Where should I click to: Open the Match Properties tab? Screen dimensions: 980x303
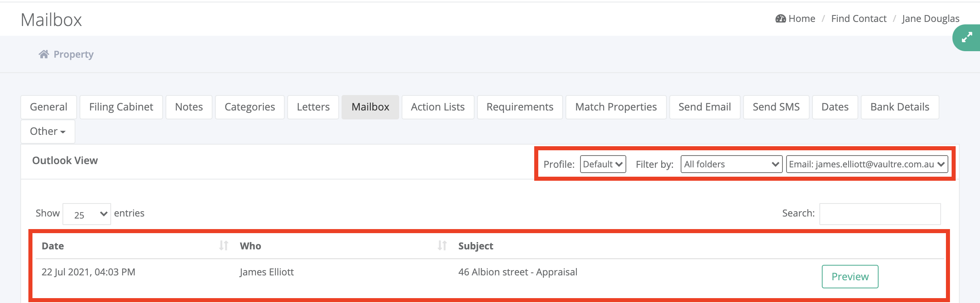pyautogui.click(x=616, y=107)
